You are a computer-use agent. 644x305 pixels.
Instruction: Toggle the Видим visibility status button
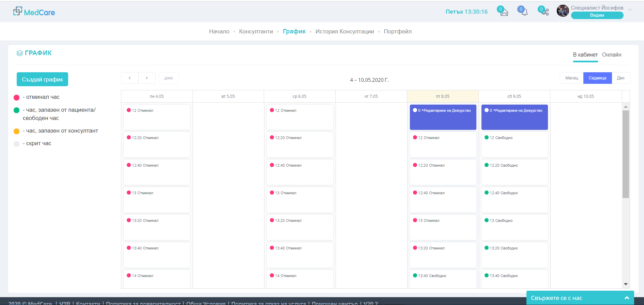597,15
